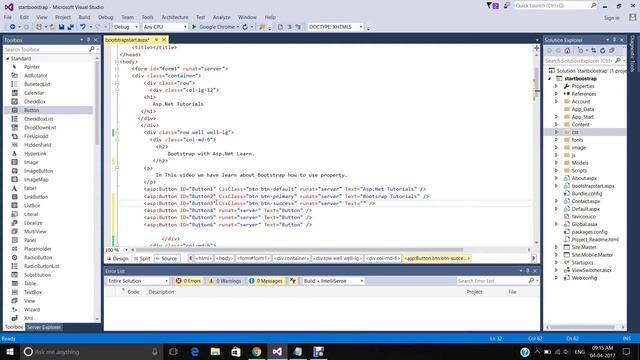
Task: Click the browser refresh toolbar icon
Action: pyautogui.click(x=245, y=27)
